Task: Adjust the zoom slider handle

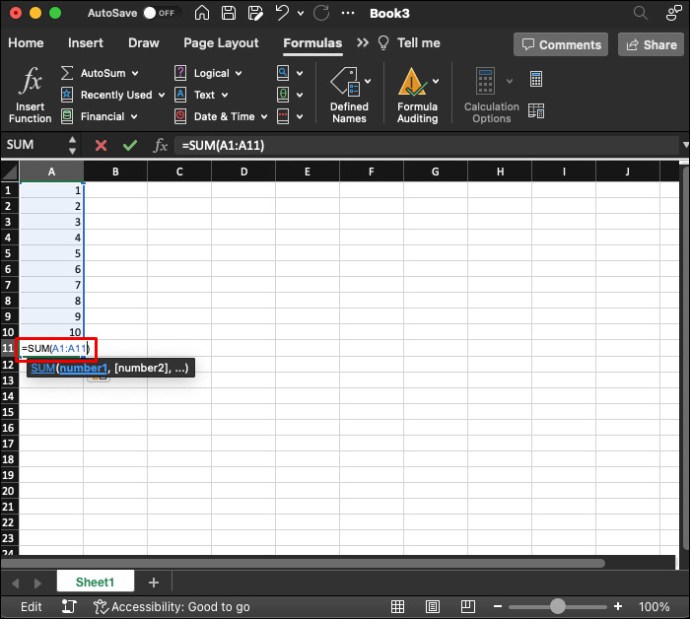Action: click(x=558, y=606)
